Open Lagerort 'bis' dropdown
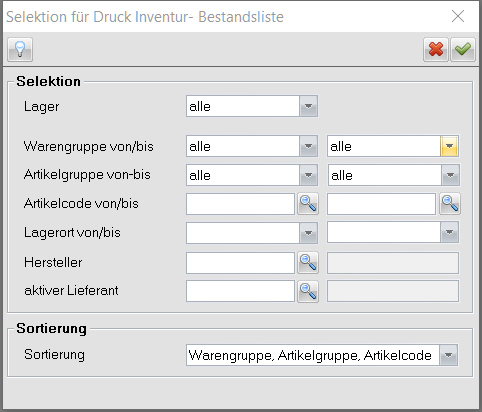This screenshot has width=482, height=412. tap(449, 232)
